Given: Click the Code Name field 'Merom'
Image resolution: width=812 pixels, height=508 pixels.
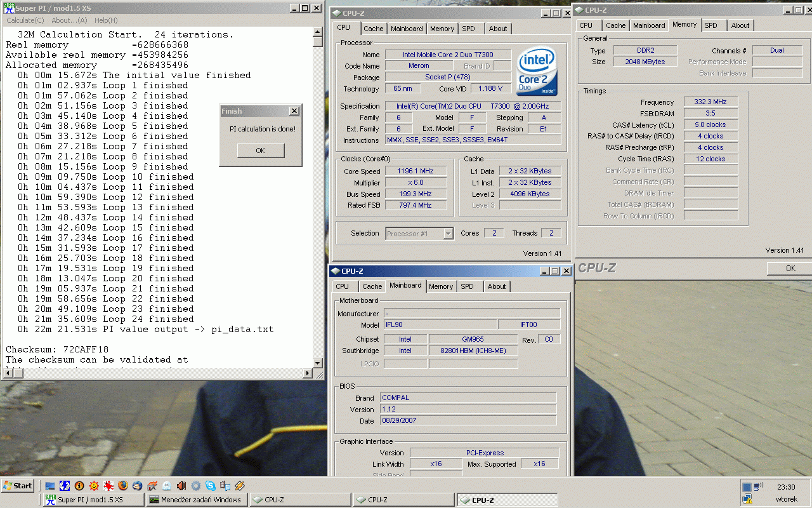Looking at the screenshot, I should click(x=419, y=66).
